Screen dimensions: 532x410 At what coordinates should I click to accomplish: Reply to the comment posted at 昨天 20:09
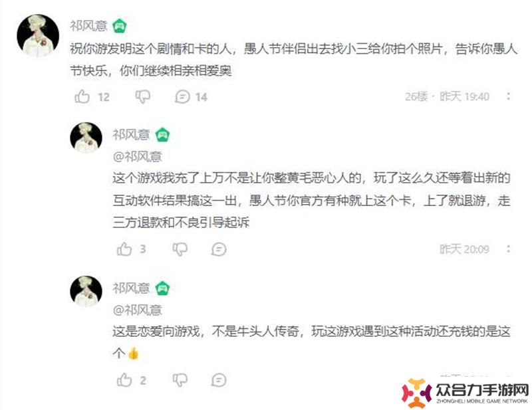[219, 249]
